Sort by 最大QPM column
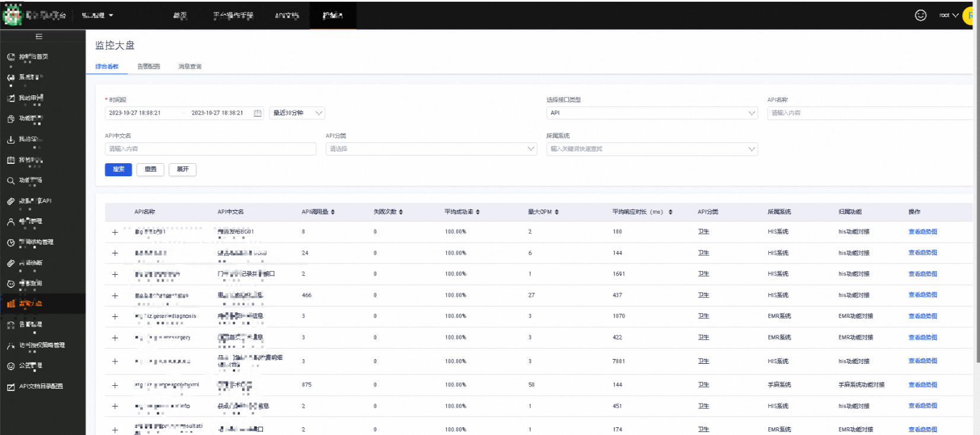Viewport: 980px width, 435px height. click(x=556, y=212)
